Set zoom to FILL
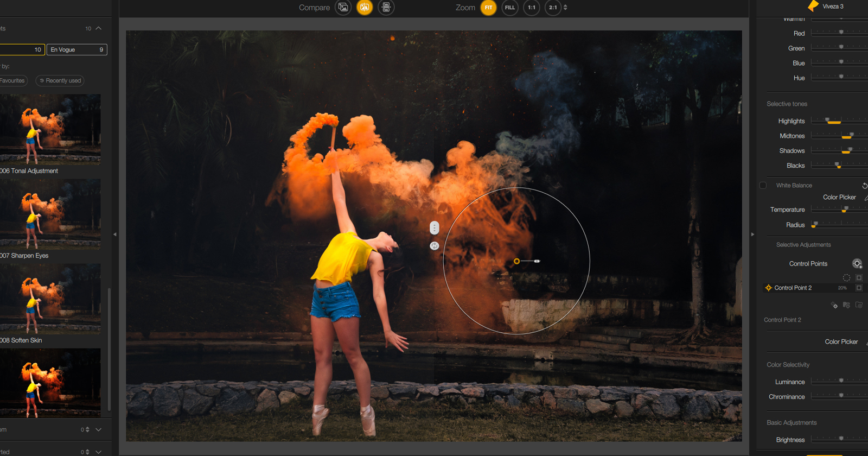The height and width of the screenshot is (456, 868). coord(510,8)
